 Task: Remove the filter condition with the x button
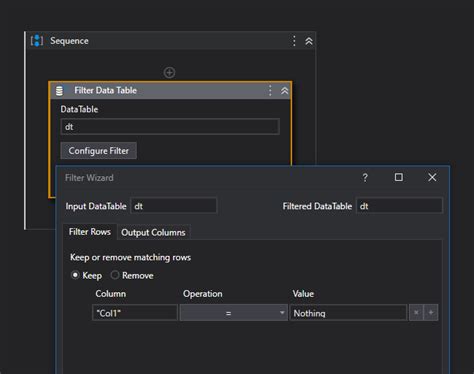416,313
